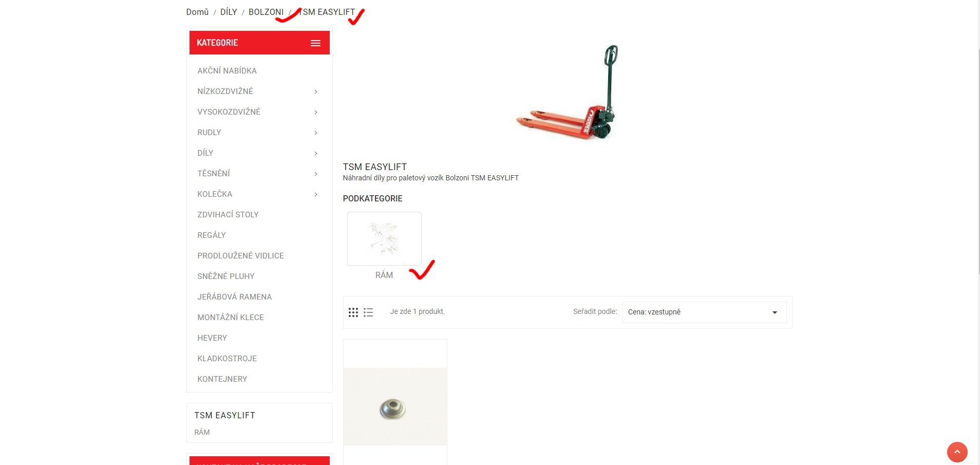Select the PRODLOUŽENÉ VIDLICE category
The image size is (980, 465).
tap(240, 256)
